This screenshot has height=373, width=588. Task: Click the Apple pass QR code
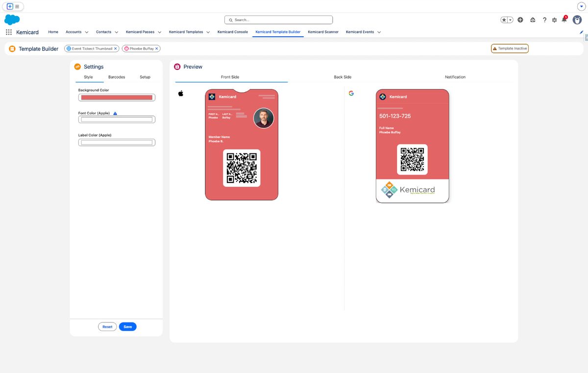point(242,168)
